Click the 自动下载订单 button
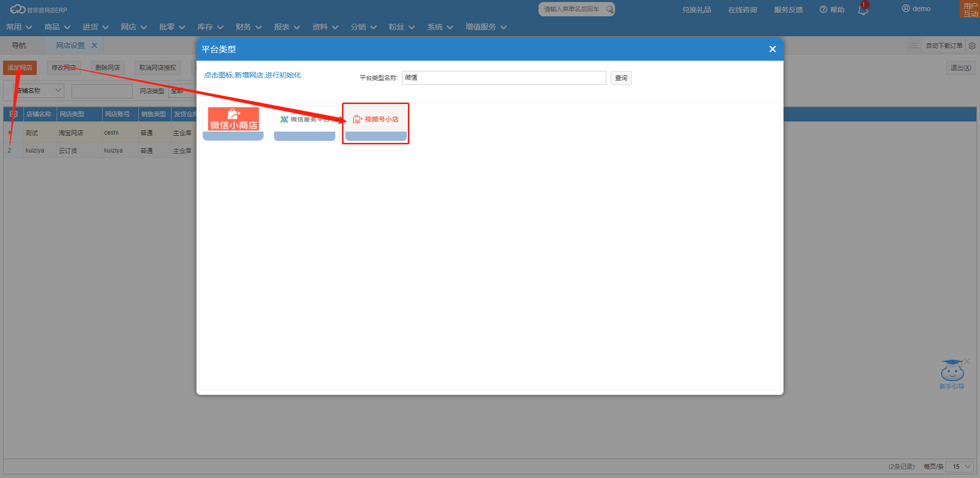 coord(944,46)
